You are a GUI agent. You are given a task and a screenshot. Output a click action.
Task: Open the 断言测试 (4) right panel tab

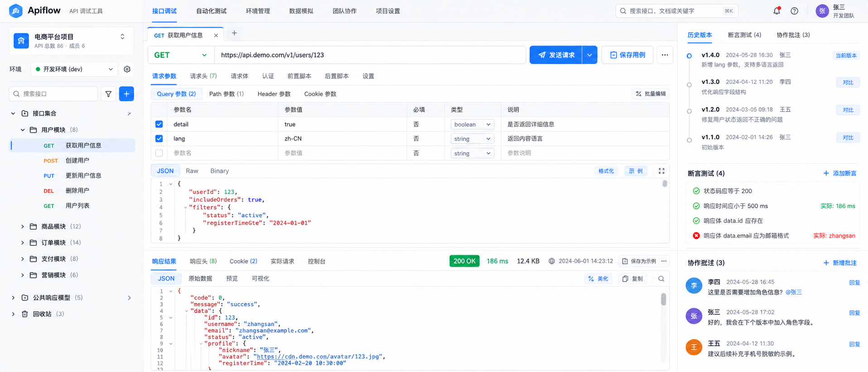click(744, 35)
